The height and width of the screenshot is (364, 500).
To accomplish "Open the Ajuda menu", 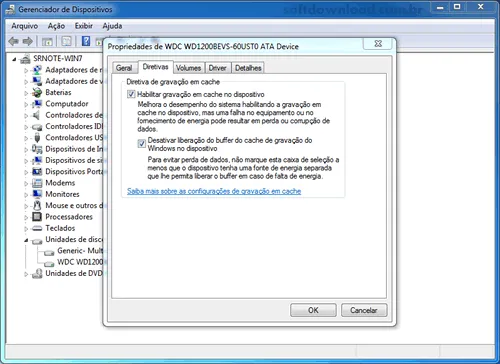I will click(x=112, y=26).
